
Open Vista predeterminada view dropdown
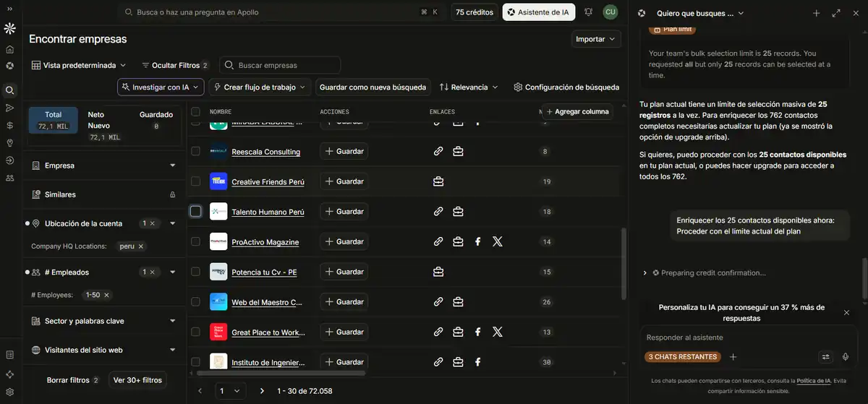click(79, 65)
